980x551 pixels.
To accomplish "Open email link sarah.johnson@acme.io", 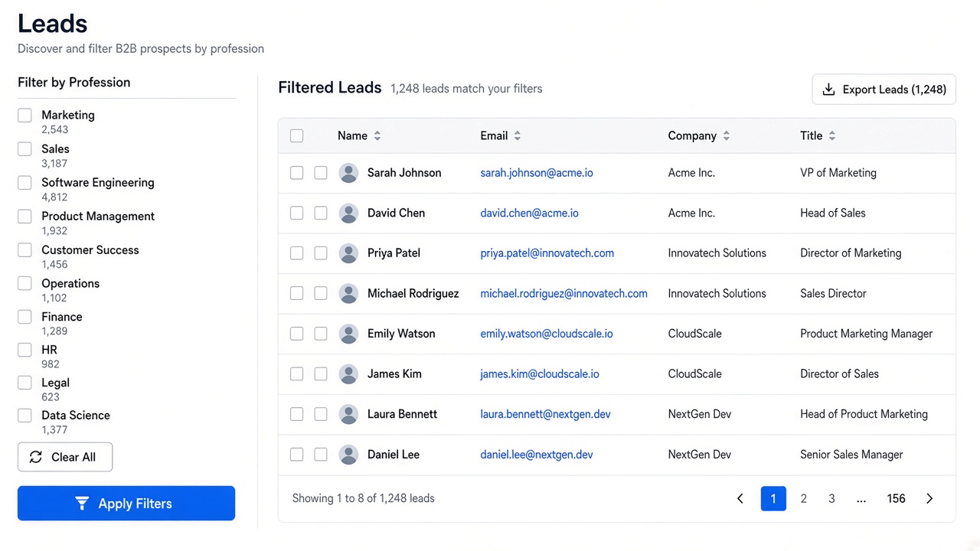I will (537, 173).
